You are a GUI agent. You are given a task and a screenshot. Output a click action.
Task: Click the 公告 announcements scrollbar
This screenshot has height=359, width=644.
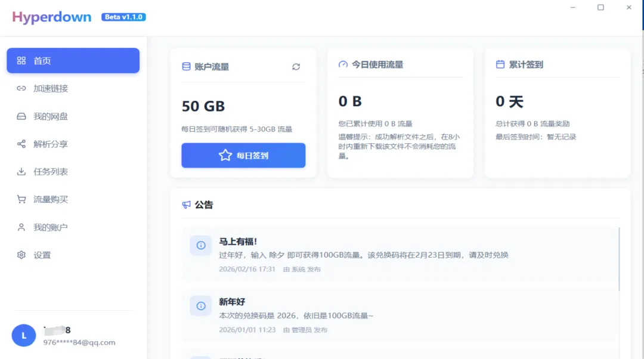point(619,259)
